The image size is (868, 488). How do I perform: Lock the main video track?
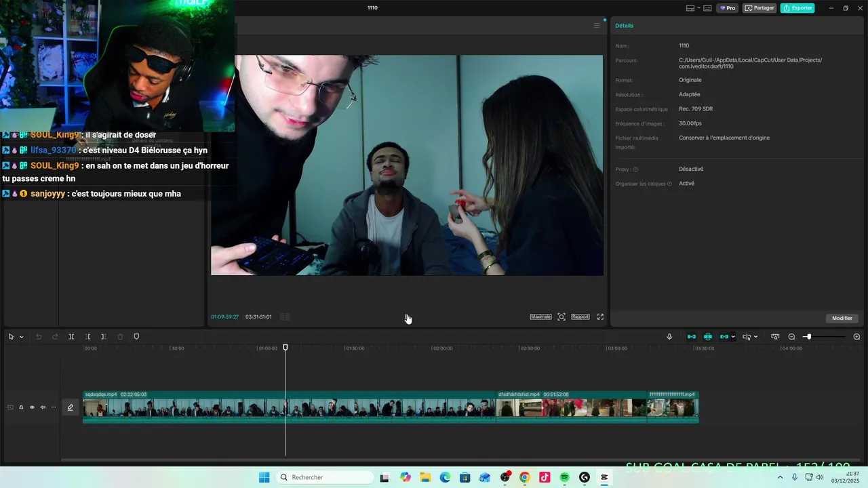[21, 407]
